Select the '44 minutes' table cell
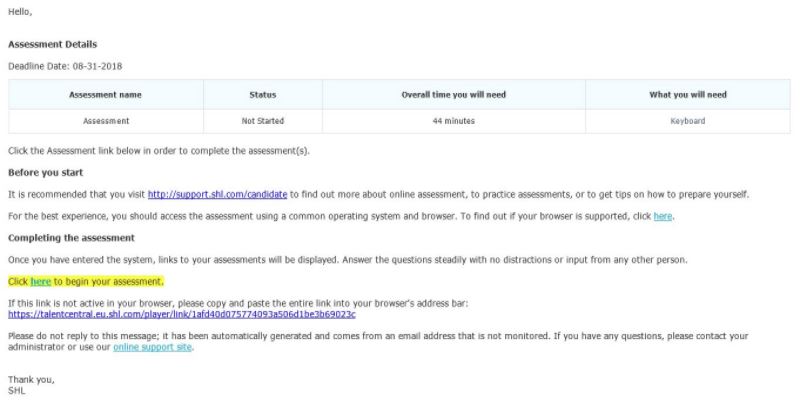800x402 pixels. (x=454, y=121)
